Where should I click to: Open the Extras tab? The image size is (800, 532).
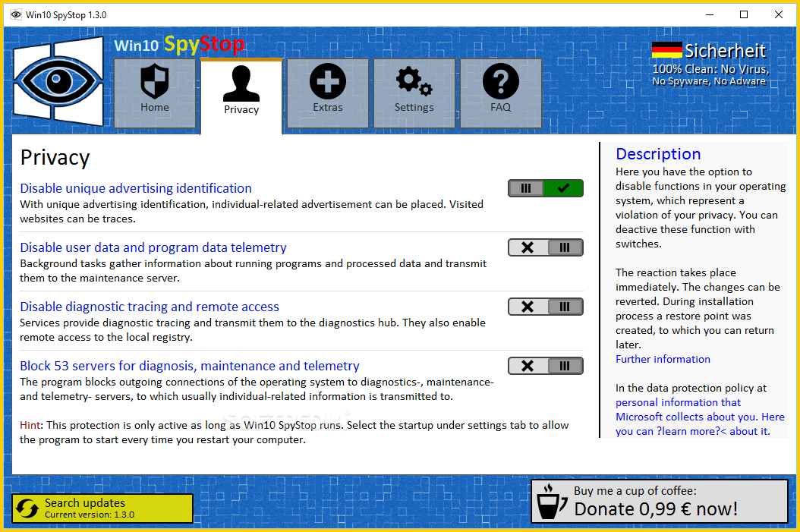click(328, 93)
